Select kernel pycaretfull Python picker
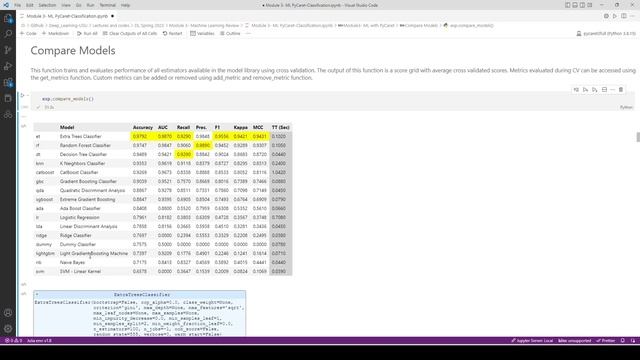640x360 pixels. pos(606,33)
